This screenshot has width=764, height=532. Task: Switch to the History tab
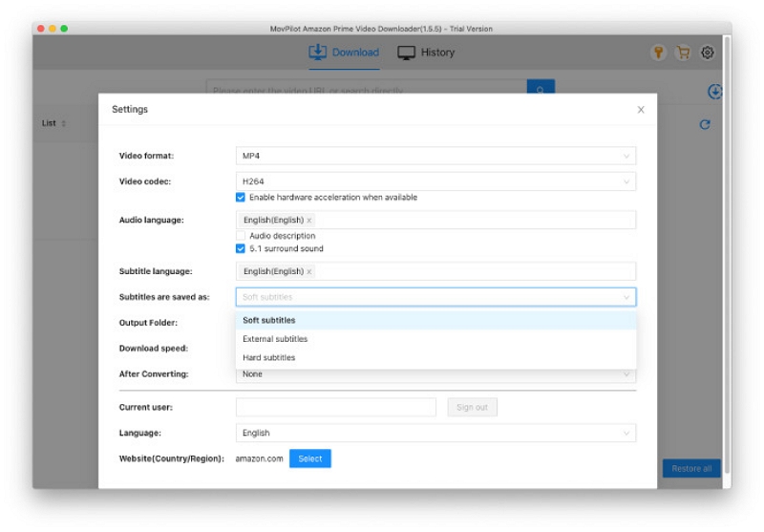click(427, 53)
